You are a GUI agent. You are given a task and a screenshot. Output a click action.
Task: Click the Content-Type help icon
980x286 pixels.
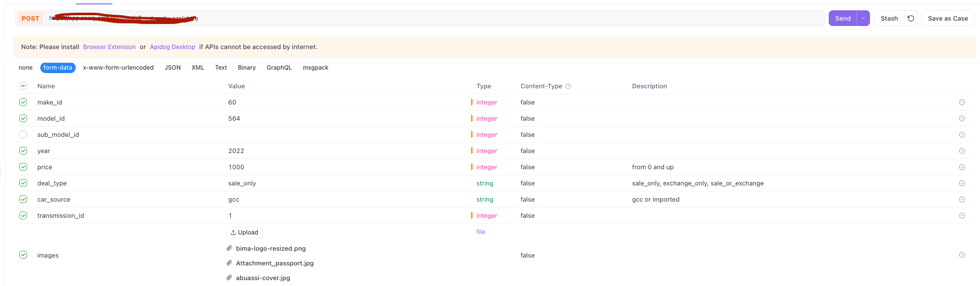coord(568,86)
